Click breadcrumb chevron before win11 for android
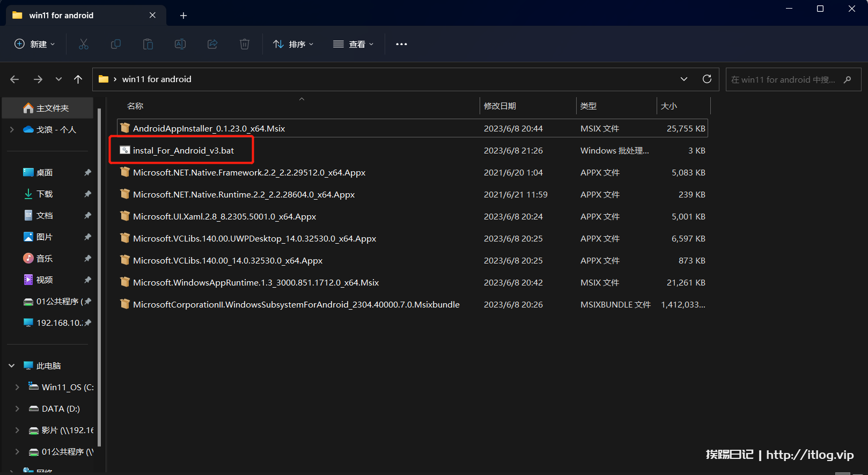 click(115, 79)
